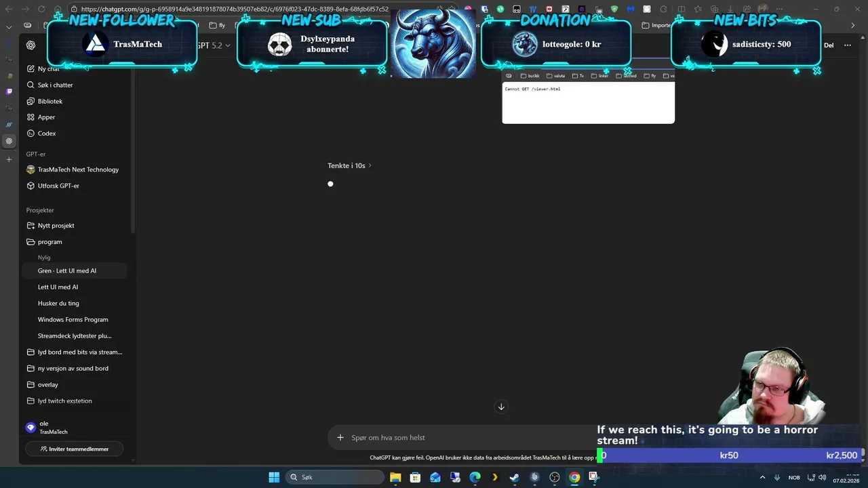868x488 pixels.
Task: Open the Importe bookmarks folder
Action: pyautogui.click(x=656, y=25)
